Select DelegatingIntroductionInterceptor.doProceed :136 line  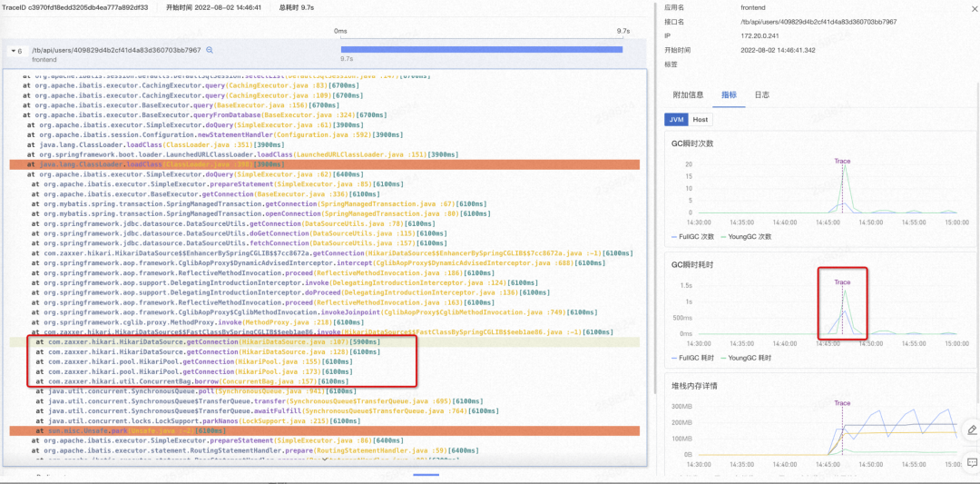(x=289, y=292)
